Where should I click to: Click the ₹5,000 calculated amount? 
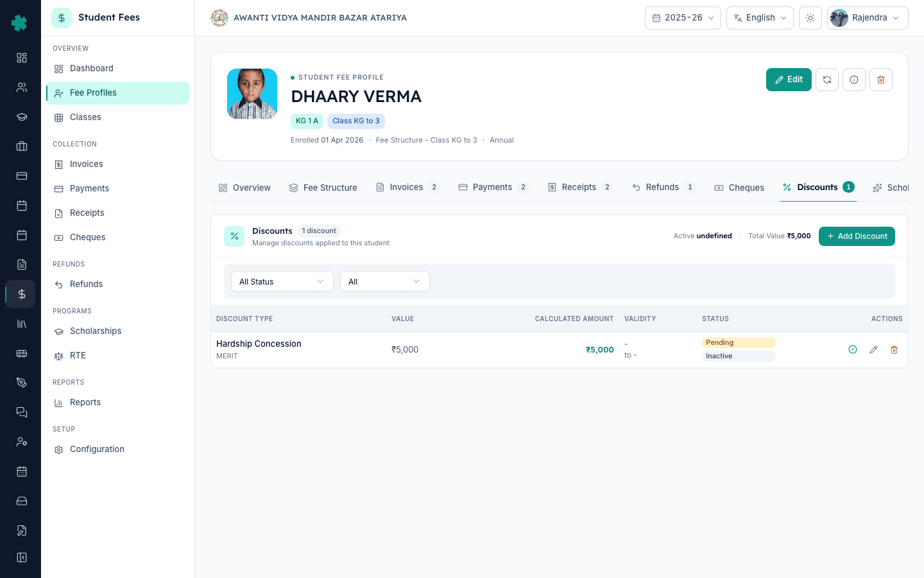[x=599, y=350]
